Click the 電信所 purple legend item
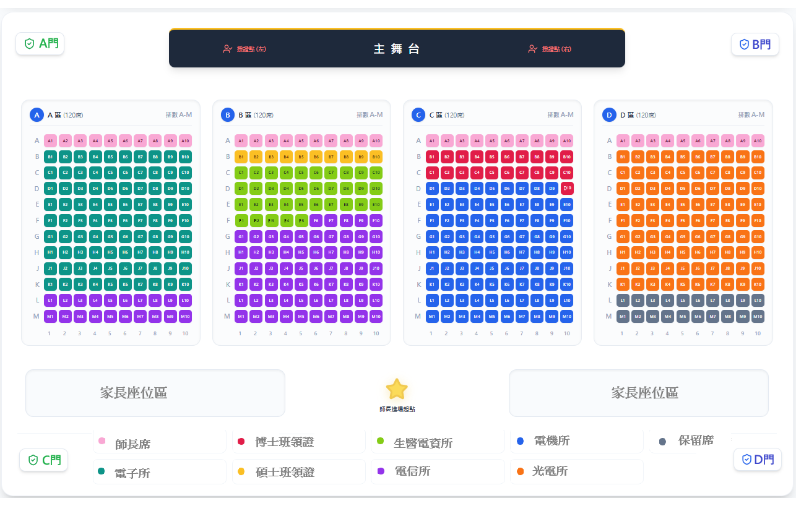The image size is (796, 532). pyautogui.click(x=438, y=471)
